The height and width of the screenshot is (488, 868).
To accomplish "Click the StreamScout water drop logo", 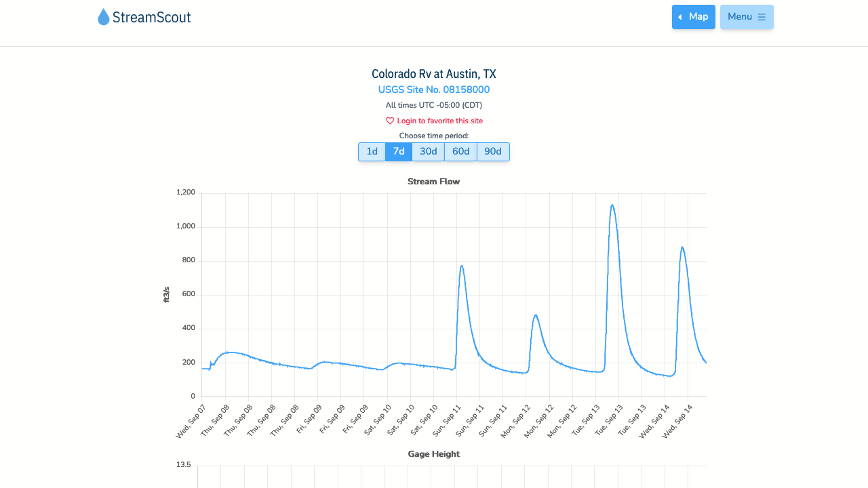I will 103,17.
